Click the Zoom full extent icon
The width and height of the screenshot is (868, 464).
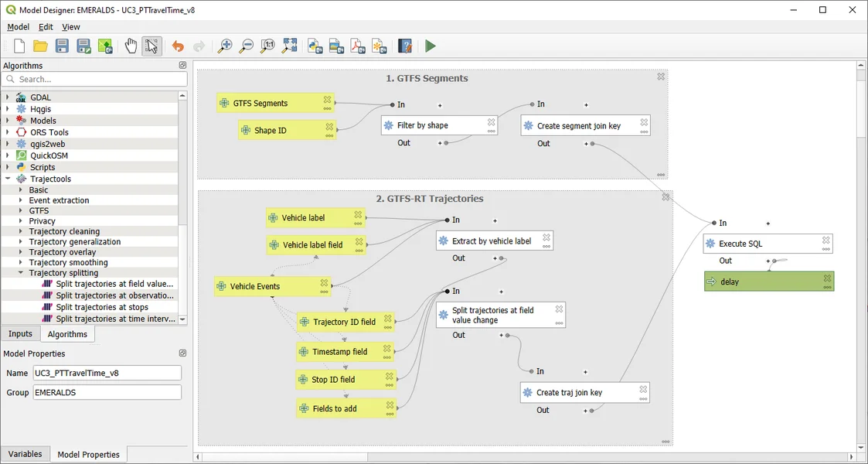(289, 46)
